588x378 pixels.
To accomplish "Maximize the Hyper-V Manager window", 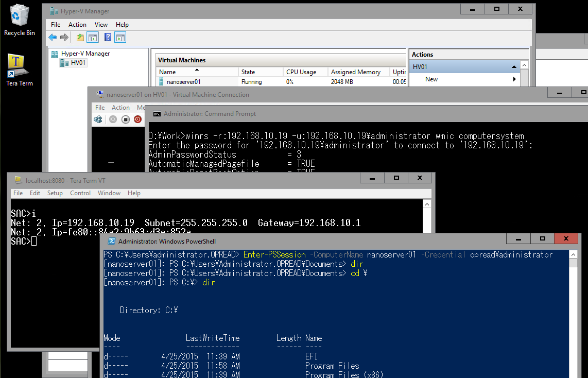I will 496,9.
